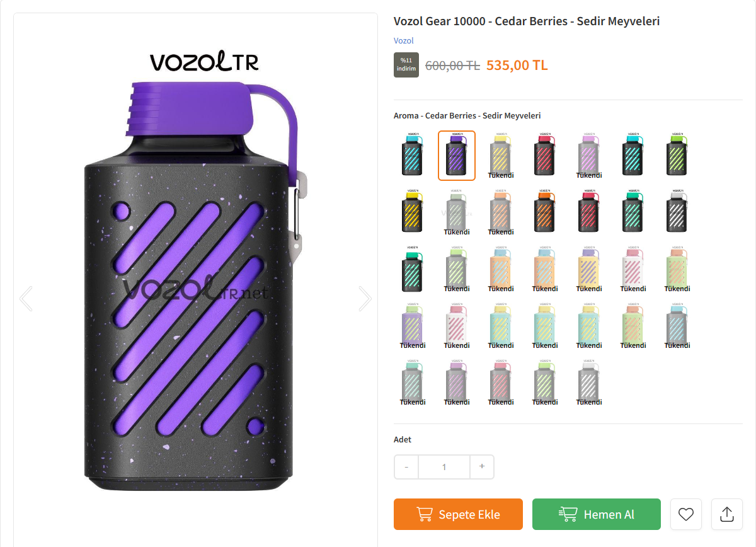Screen dimensions: 756x547
Task: Add to cart with Sepete Ekle
Action: click(458, 514)
